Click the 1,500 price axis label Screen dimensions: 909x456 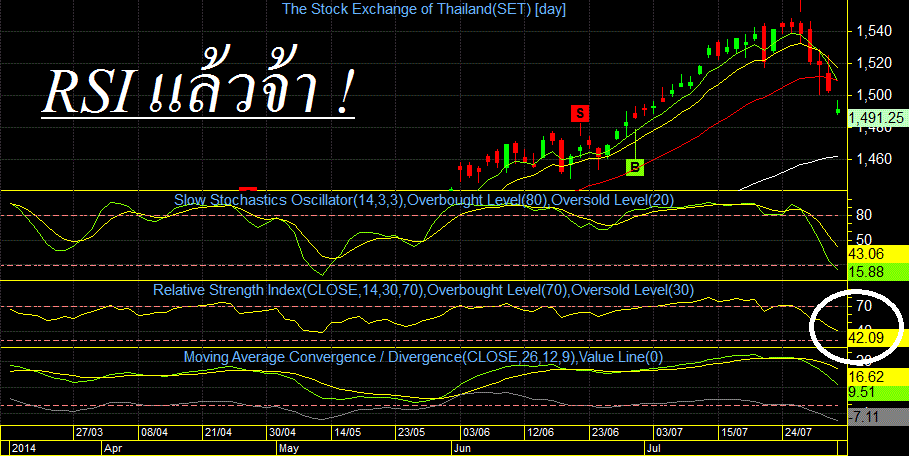[872, 94]
